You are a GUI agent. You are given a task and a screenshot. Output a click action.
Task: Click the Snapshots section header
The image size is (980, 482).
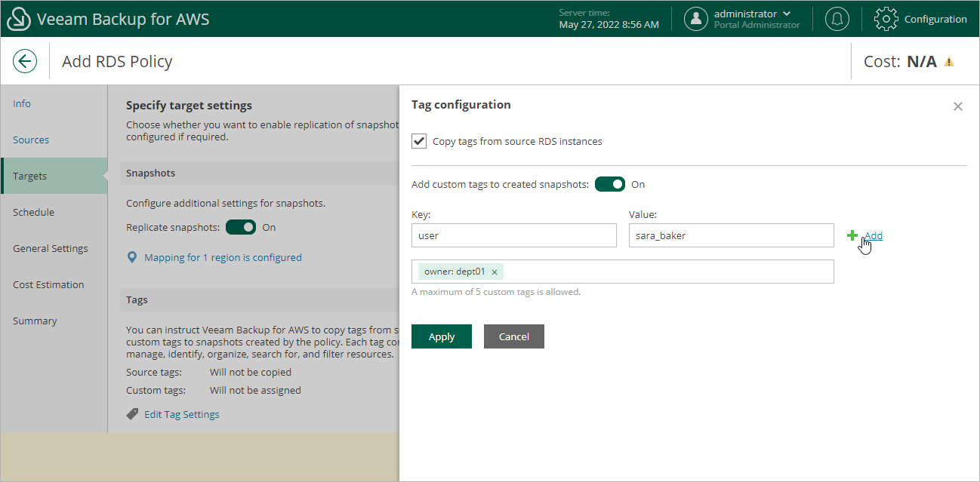[150, 173]
